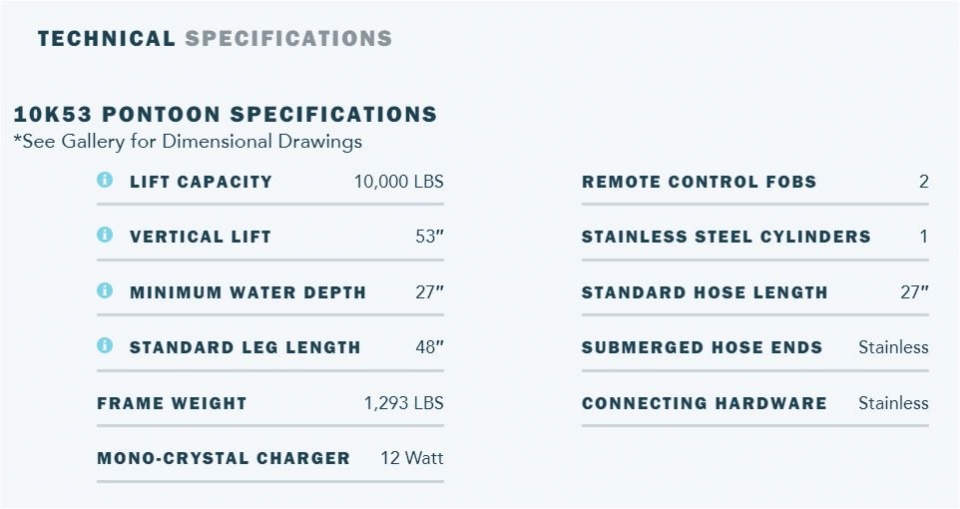The width and height of the screenshot is (960, 509).
Task: Click the Lift Capacity label
Action: (200, 182)
